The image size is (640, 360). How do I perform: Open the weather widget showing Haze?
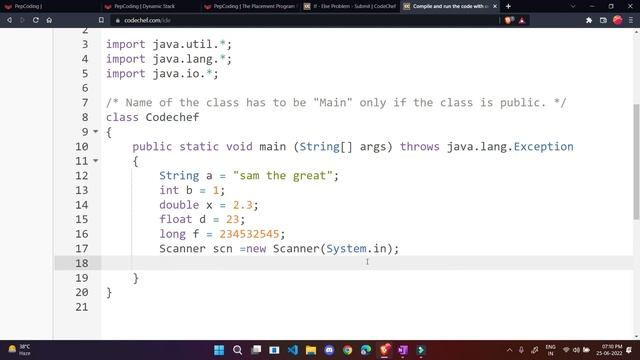coord(19,350)
